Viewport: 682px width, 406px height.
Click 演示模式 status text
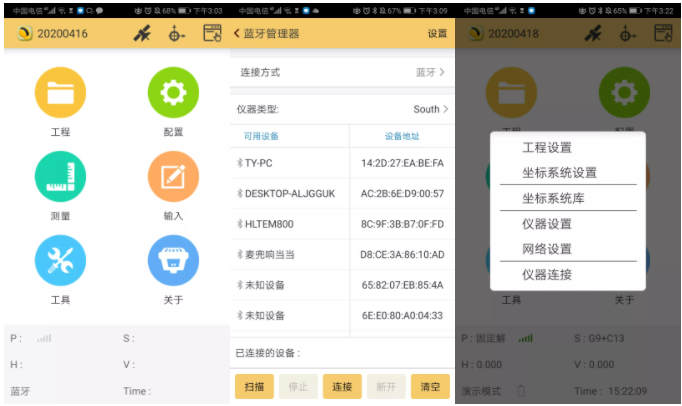tap(481, 391)
